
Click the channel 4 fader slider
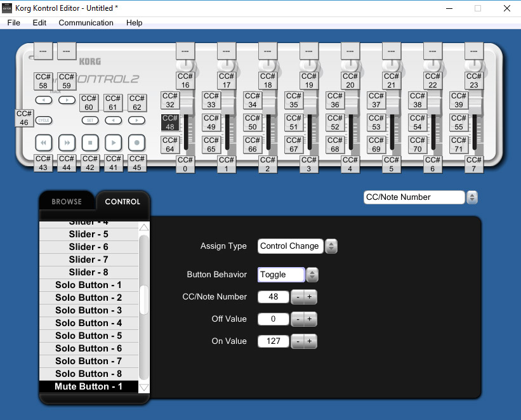[310, 103]
